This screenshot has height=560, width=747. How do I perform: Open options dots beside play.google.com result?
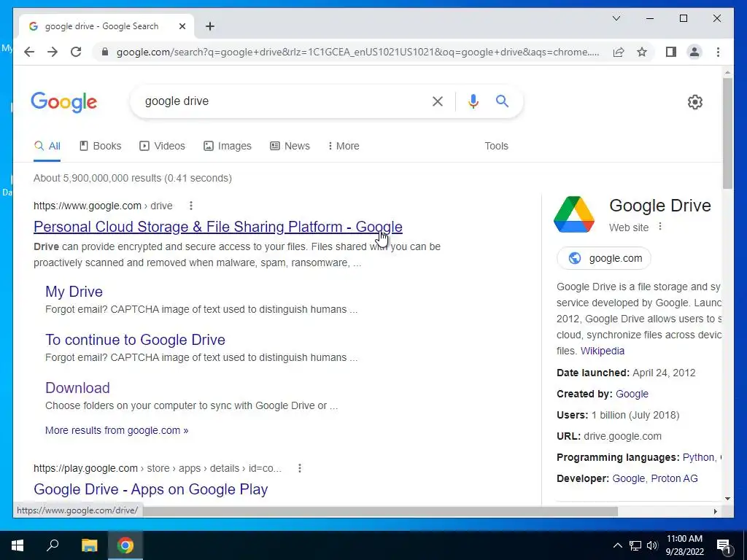(x=300, y=468)
